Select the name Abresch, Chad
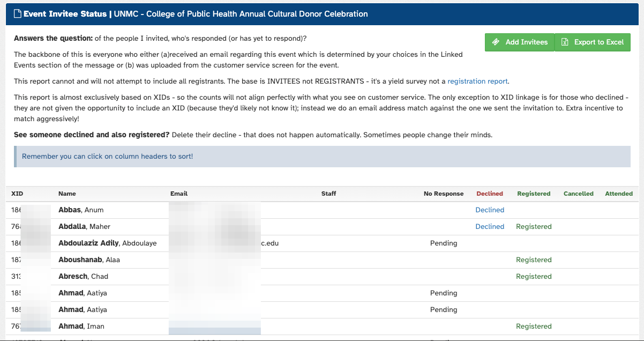Screen dimensions: 644x341 point(83,277)
